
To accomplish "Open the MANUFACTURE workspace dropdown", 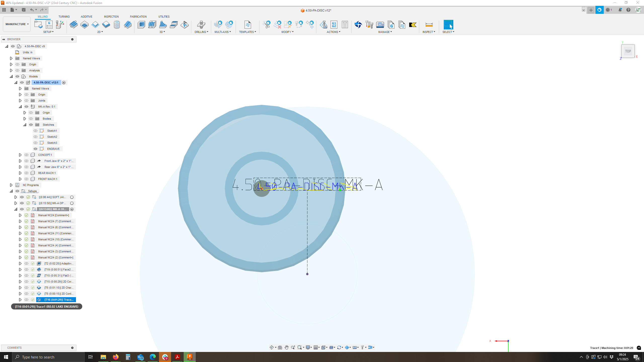I will pyautogui.click(x=17, y=24).
